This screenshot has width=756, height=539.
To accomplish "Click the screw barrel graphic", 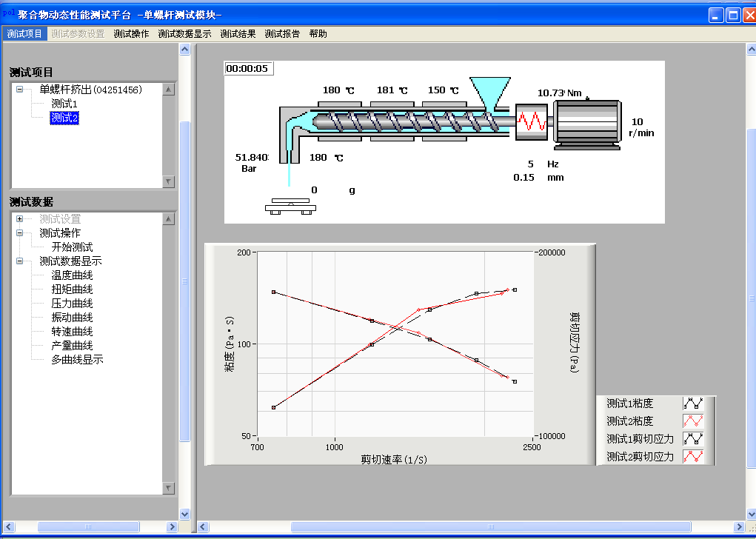I will 400,121.
